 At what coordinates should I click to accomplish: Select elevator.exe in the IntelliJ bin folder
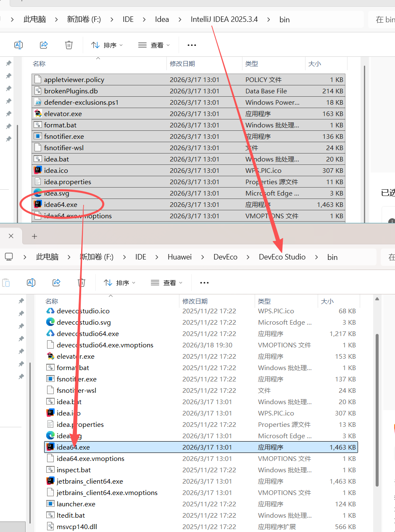click(63, 114)
